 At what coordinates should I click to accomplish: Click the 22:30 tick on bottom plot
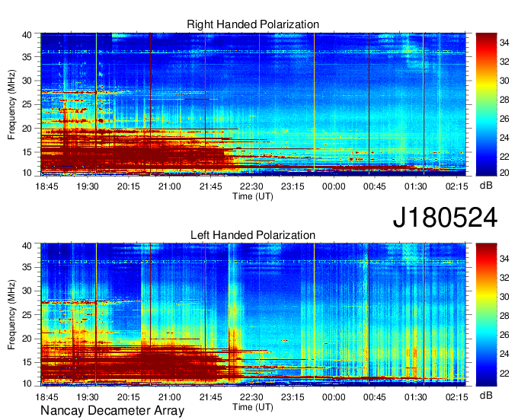(251, 397)
